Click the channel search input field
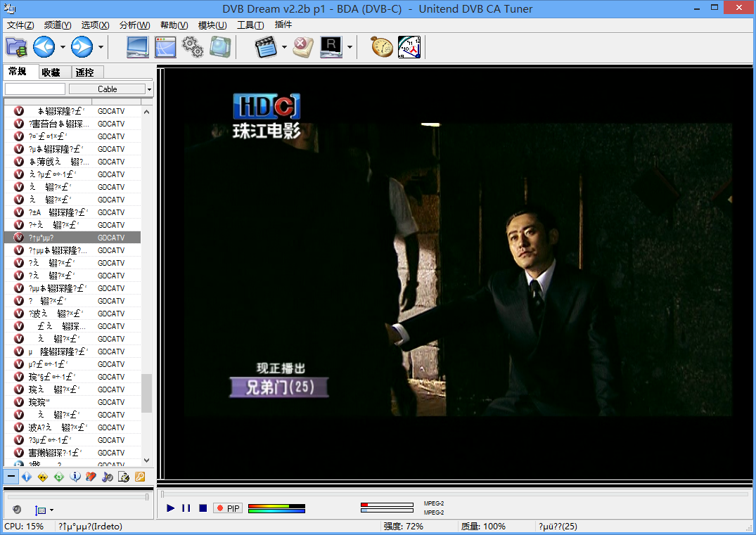The image size is (756, 535). (x=34, y=89)
